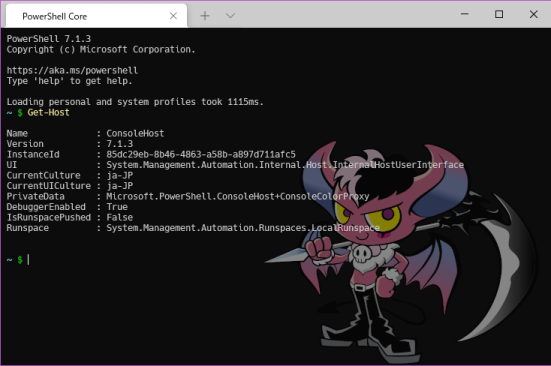Click the LocalRunspace Runspace value

tap(243, 228)
